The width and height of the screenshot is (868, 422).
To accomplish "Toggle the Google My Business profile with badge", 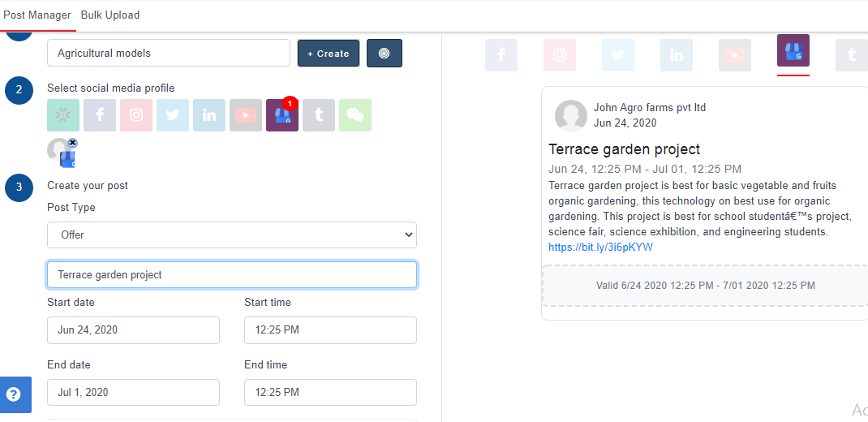I will click(281, 116).
